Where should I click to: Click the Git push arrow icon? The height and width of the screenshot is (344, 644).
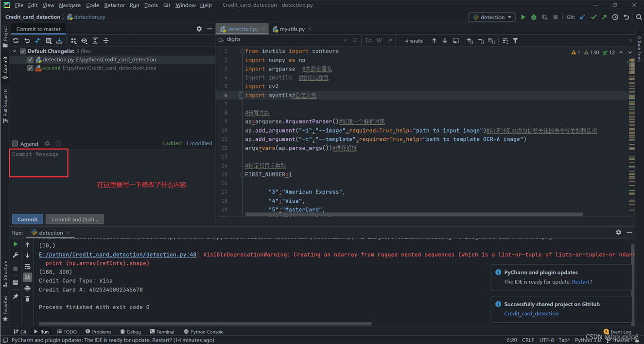(604, 17)
